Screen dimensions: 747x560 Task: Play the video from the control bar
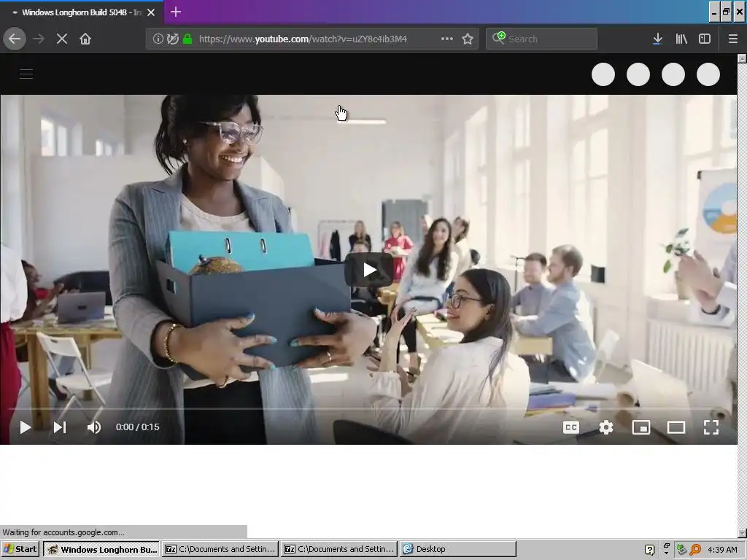[x=26, y=427]
